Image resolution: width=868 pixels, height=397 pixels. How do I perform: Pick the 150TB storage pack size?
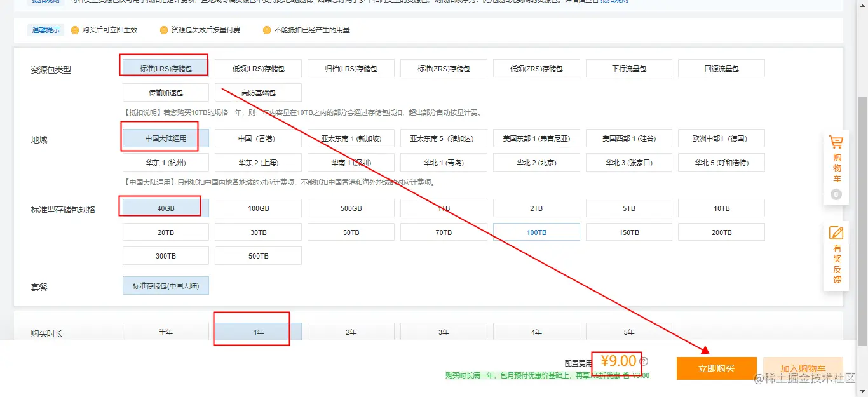(629, 232)
